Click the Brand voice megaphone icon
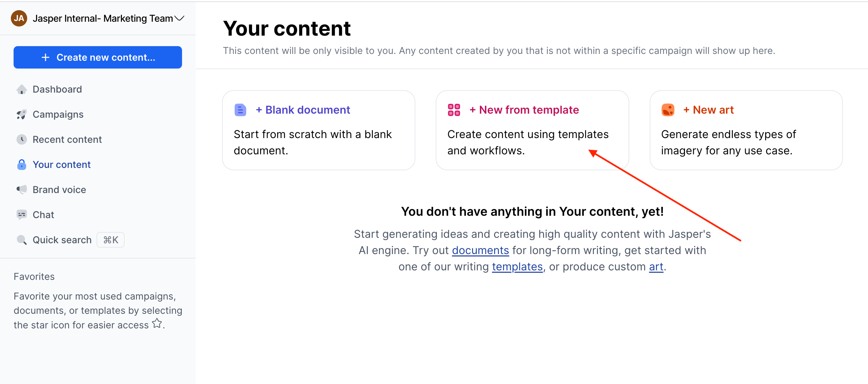The image size is (868, 384). 22,190
